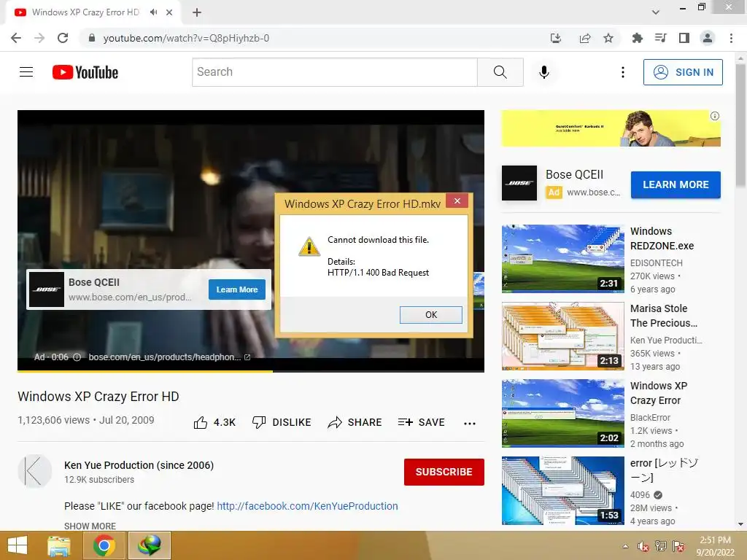747x560 pixels.
Task: Show hidden tray icons arrow
Action: 625,546
